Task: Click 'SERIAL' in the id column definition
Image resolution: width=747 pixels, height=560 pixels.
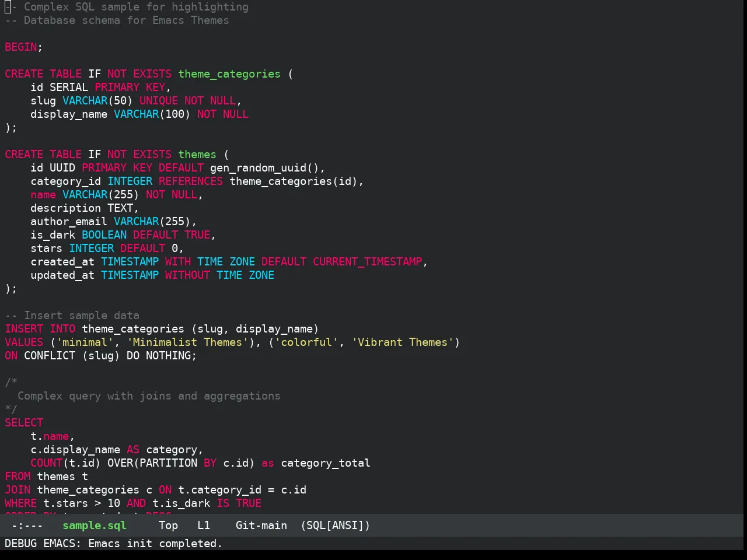Action: click(69, 87)
